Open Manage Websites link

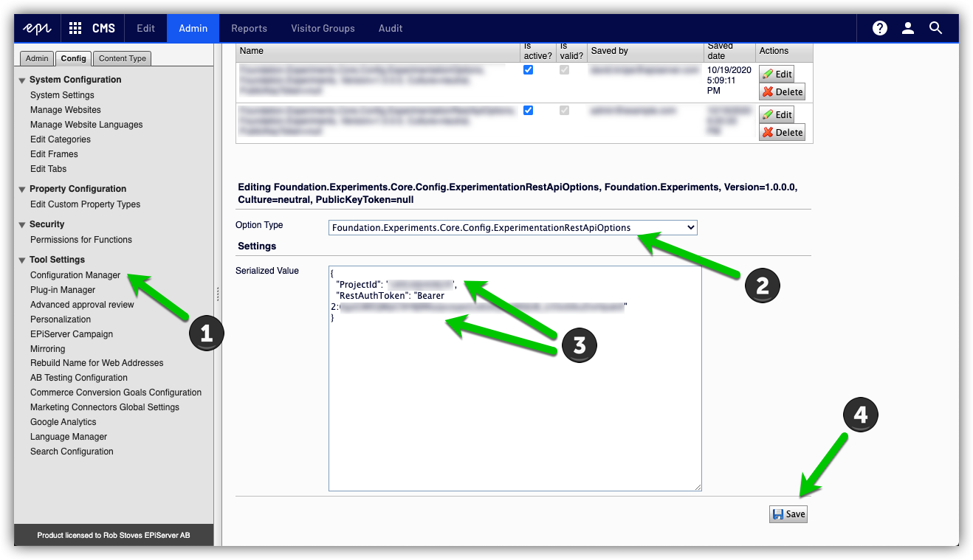pyautogui.click(x=65, y=110)
